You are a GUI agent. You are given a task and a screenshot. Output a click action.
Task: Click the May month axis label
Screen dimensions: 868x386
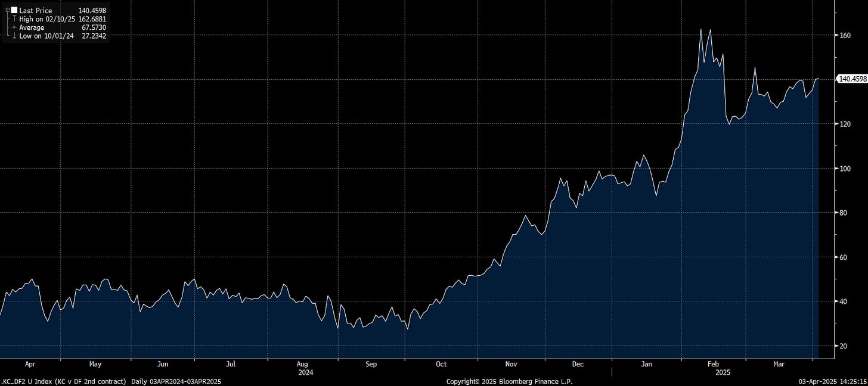click(x=95, y=363)
